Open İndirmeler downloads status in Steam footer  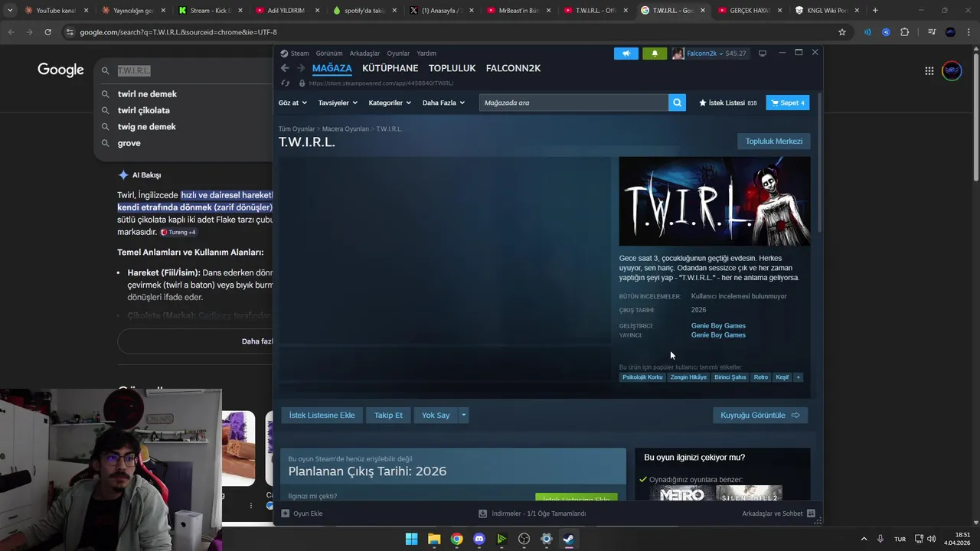point(532,514)
